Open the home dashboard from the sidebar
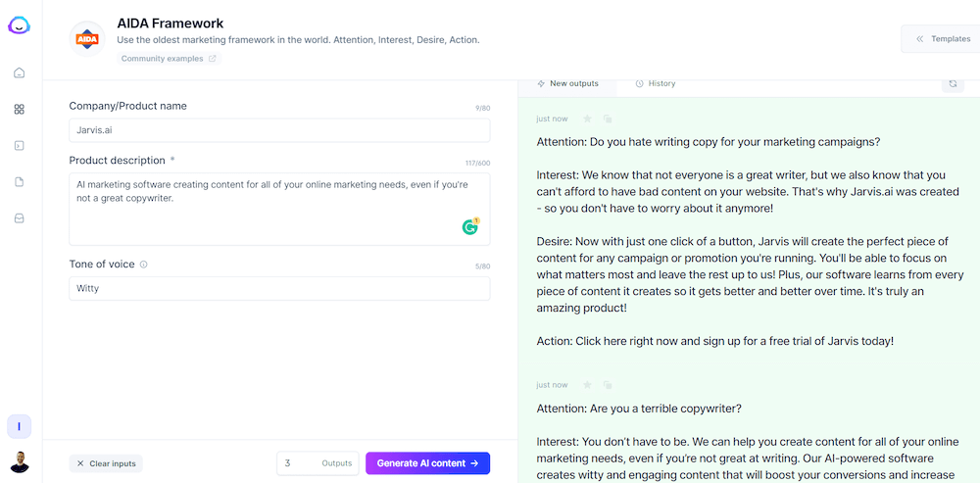The image size is (980, 483). (x=19, y=72)
